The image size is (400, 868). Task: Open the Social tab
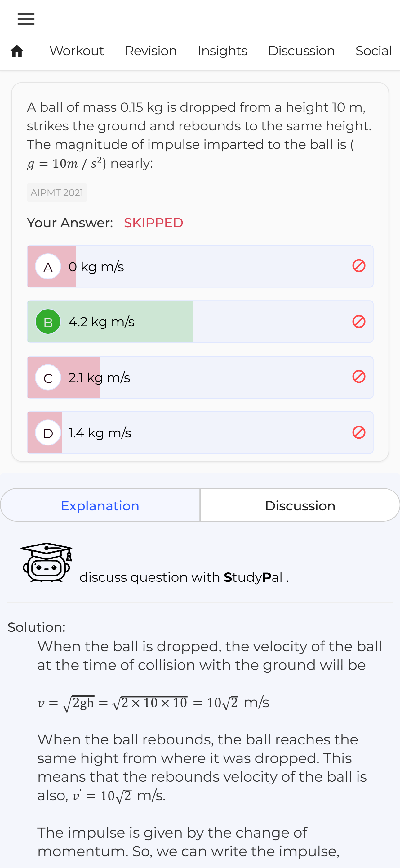[374, 51]
